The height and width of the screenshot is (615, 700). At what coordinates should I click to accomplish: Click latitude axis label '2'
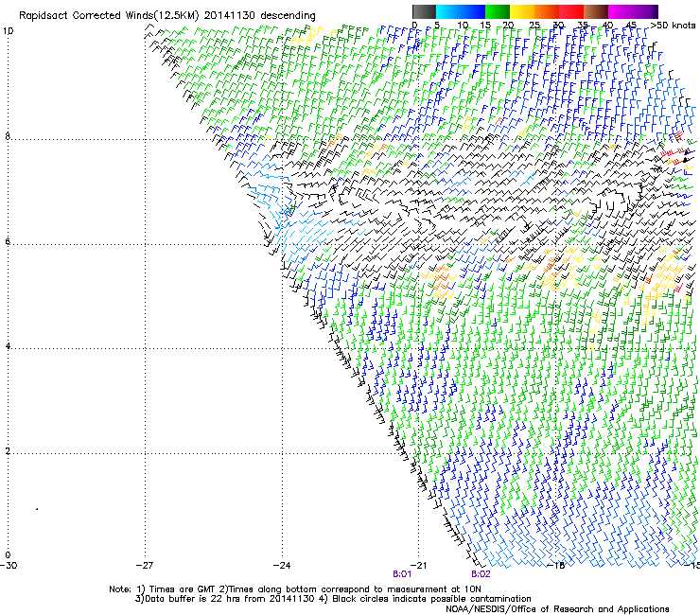pos(8,451)
